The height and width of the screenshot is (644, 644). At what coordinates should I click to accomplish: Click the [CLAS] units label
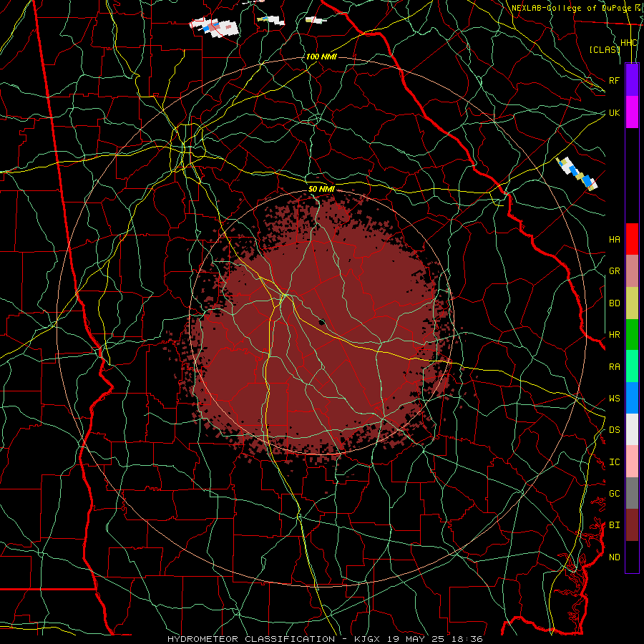pyautogui.click(x=604, y=49)
